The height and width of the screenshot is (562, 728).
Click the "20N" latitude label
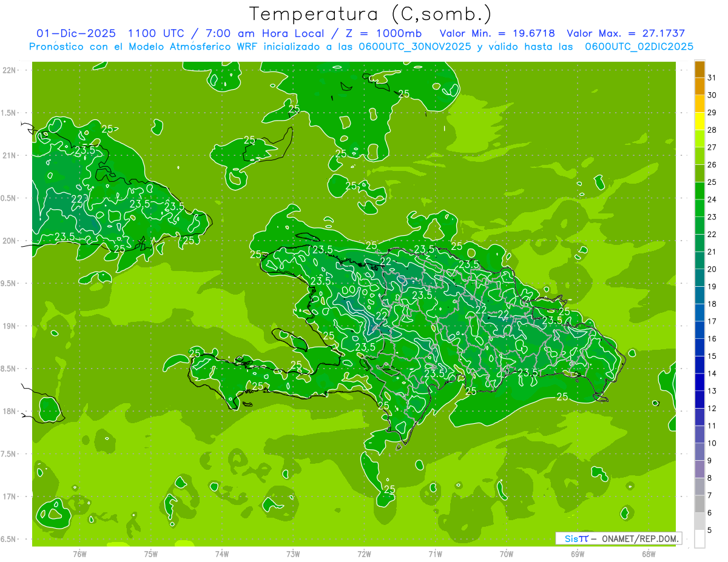[8, 241]
